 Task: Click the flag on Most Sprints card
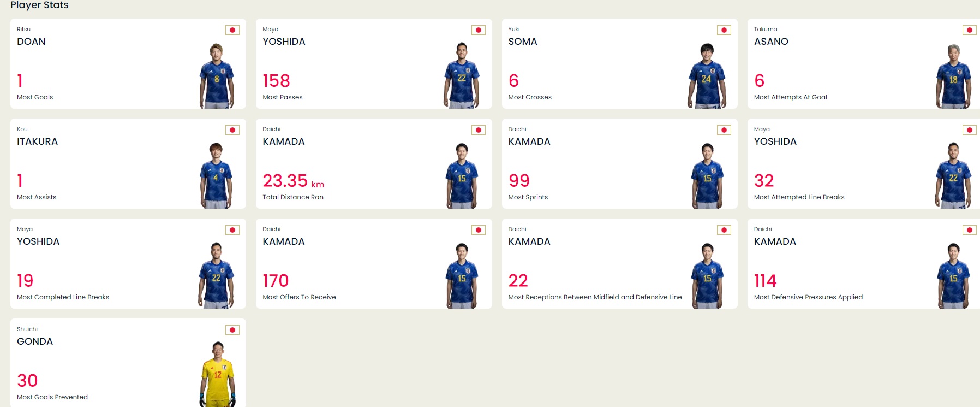[x=724, y=130]
